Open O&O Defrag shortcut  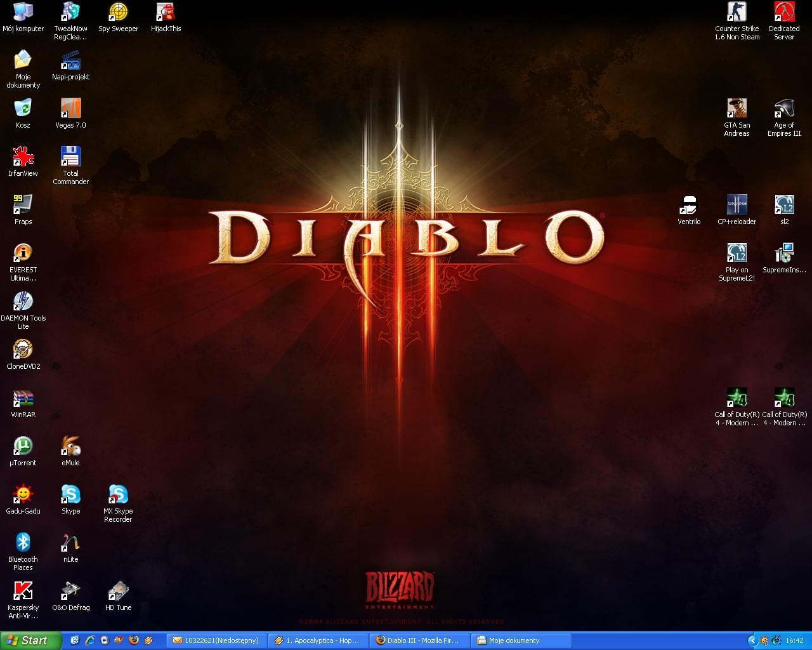pos(70,596)
